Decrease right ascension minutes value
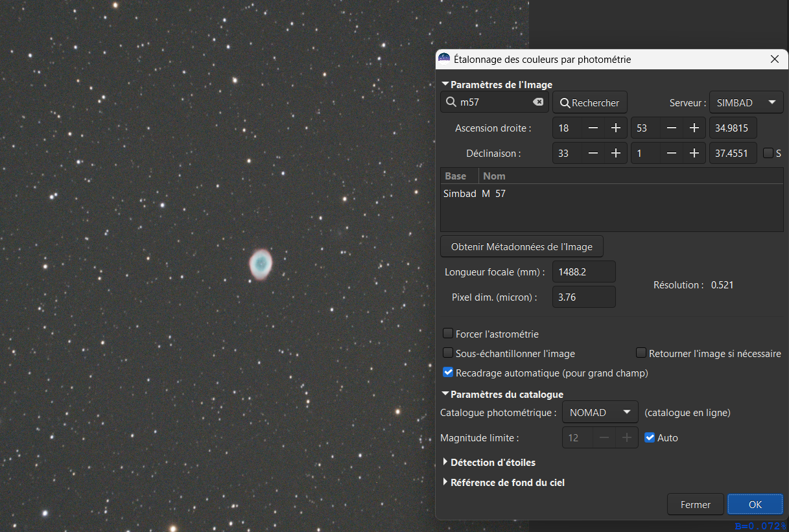The height and width of the screenshot is (532, 789). click(x=672, y=128)
